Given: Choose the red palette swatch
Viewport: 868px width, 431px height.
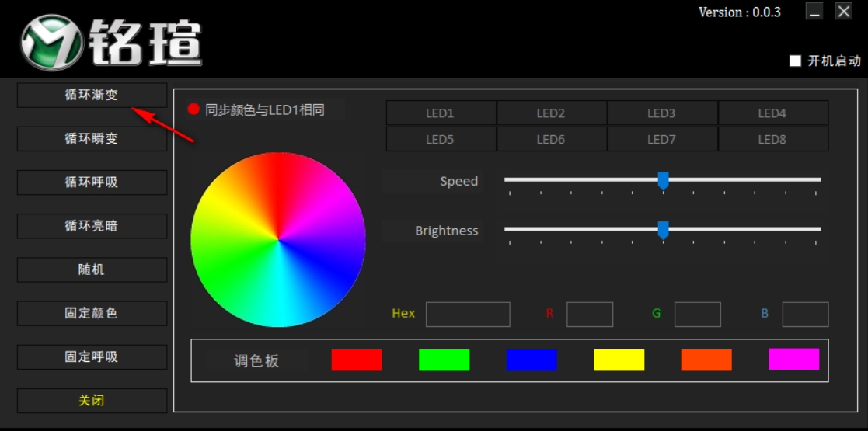Looking at the screenshot, I should pos(357,360).
